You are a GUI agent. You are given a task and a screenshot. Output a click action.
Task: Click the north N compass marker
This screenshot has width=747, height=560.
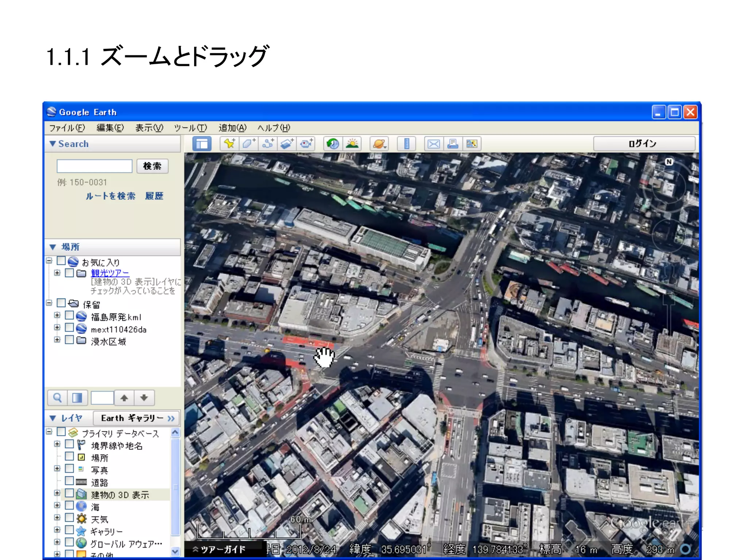[x=669, y=162]
